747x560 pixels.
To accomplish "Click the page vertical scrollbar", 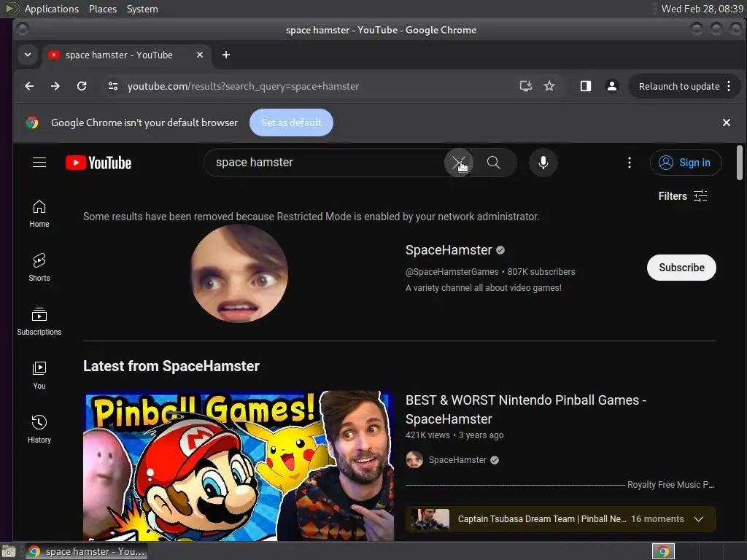I will tap(740, 163).
